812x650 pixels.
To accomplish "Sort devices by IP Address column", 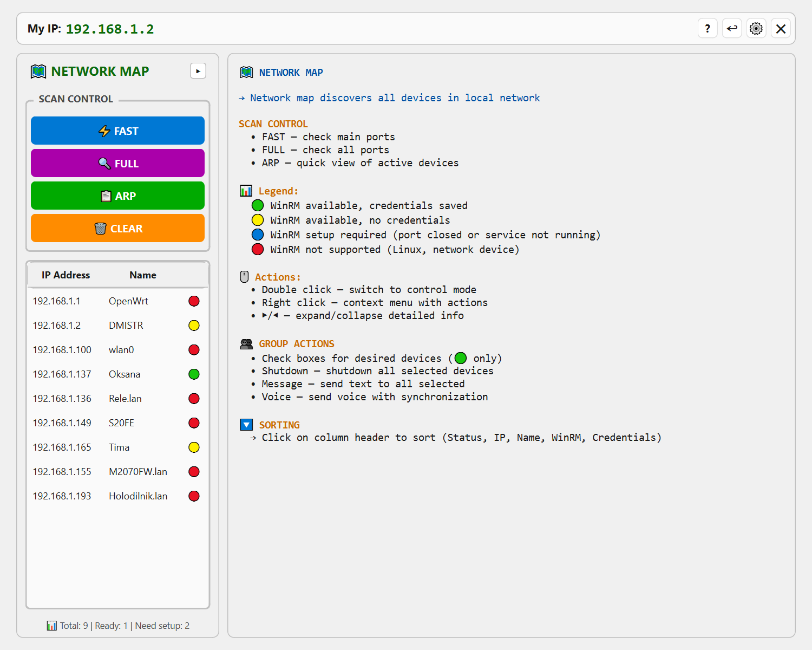I will tap(66, 275).
